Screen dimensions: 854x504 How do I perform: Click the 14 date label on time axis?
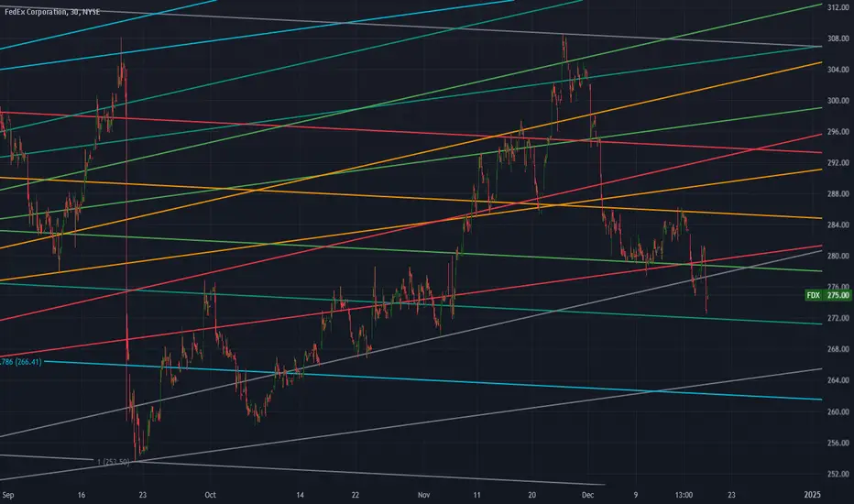coord(301,495)
